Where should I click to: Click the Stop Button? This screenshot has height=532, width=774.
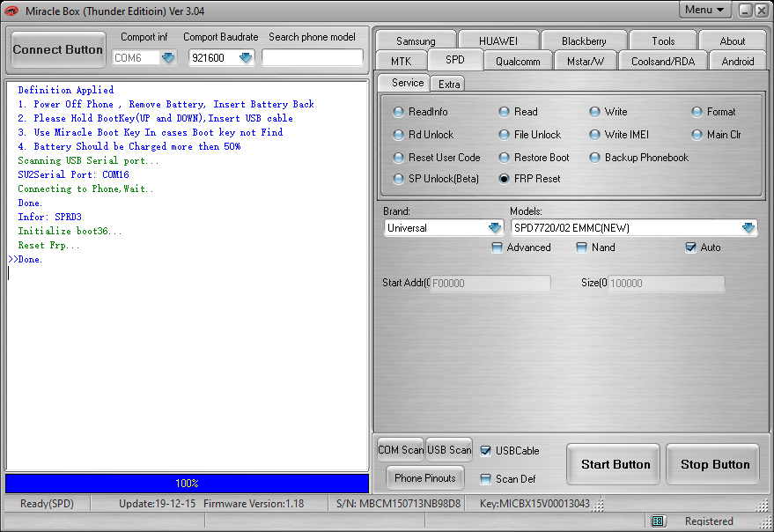click(x=714, y=464)
